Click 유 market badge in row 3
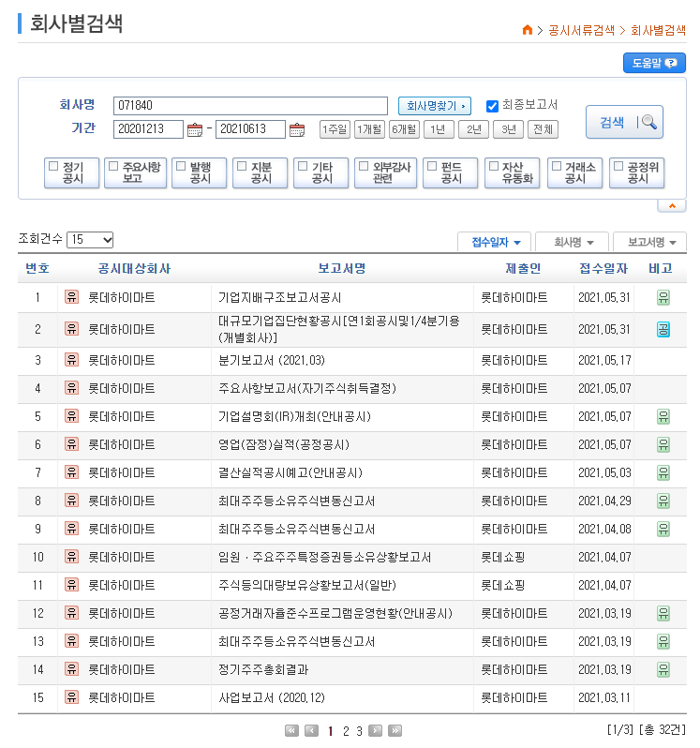Viewport: 700px width, 748px height. 71,360
